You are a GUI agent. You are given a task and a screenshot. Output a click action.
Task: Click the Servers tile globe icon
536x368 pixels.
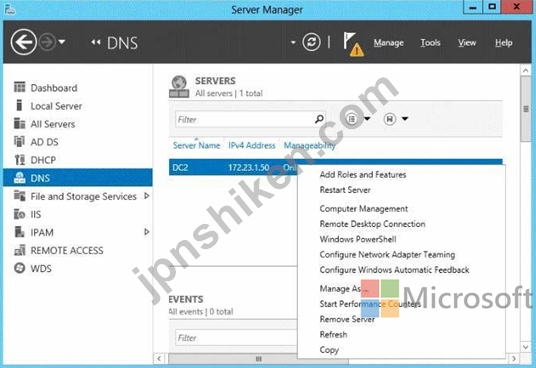179,87
